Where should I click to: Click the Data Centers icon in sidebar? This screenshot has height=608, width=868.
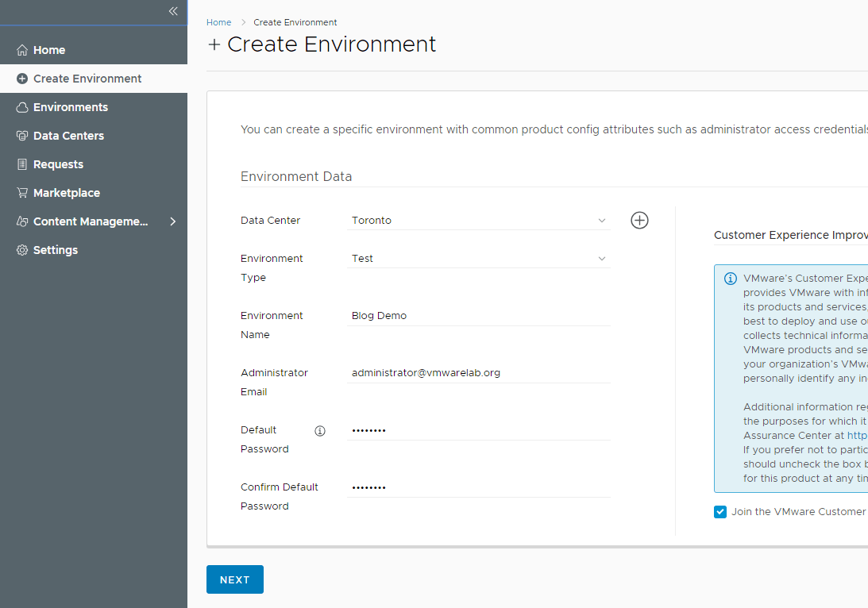pyautogui.click(x=22, y=136)
